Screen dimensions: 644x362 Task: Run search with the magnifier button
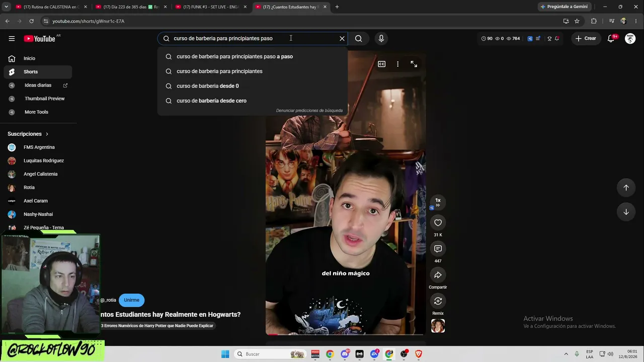358,38
